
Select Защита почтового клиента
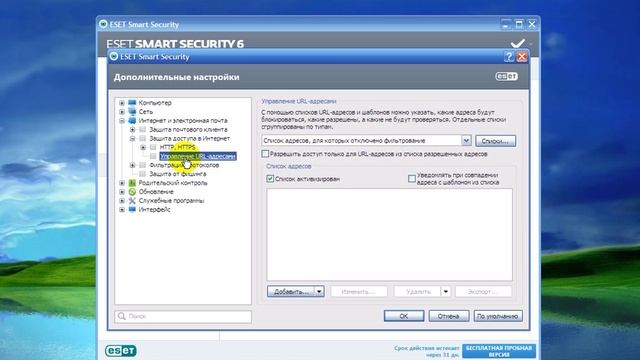(x=188, y=129)
